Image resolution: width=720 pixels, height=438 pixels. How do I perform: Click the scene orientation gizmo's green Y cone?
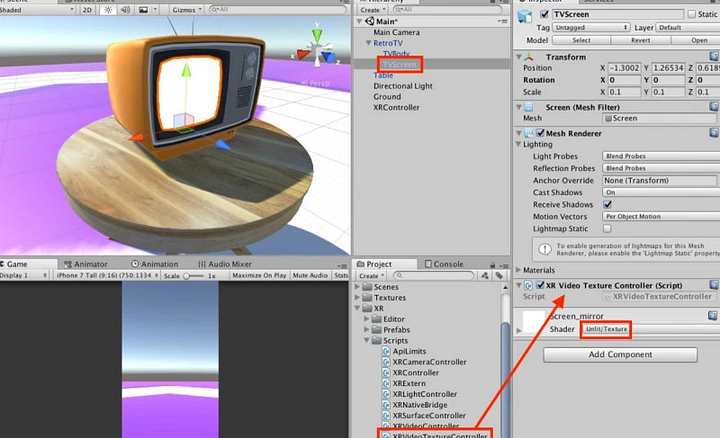pos(317,34)
